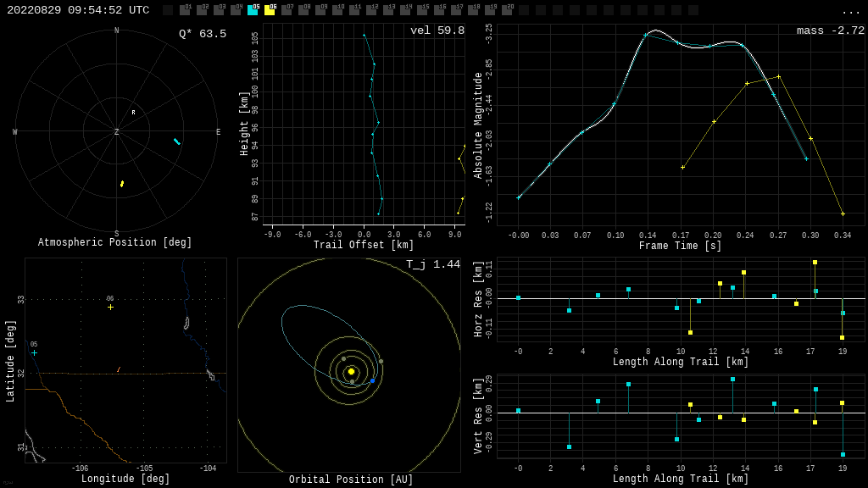The height and width of the screenshot is (488, 868).
Task: Click the yellow meteor streak in polar plot
Action: (x=122, y=184)
